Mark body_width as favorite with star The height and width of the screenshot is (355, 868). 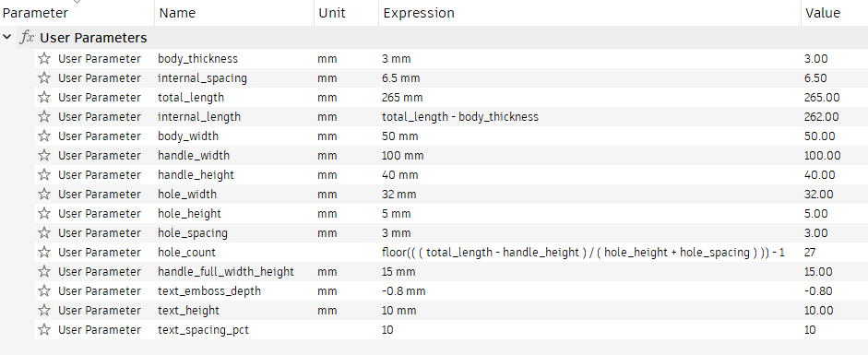coord(44,136)
